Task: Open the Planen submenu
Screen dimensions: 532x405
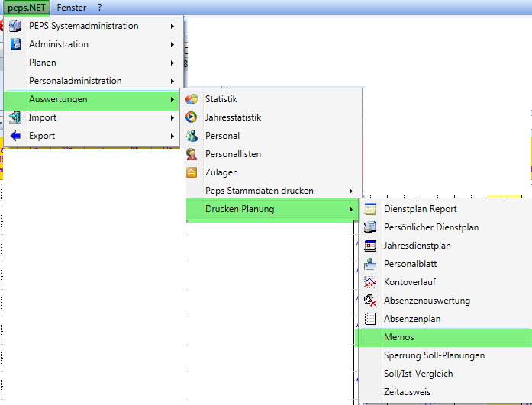Action: [x=92, y=63]
